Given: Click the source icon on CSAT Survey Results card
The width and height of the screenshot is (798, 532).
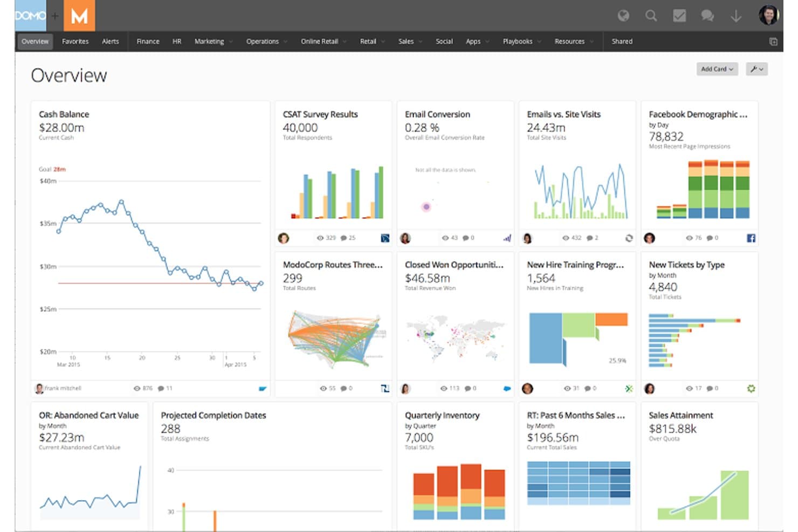Looking at the screenshot, I should (x=385, y=238).
